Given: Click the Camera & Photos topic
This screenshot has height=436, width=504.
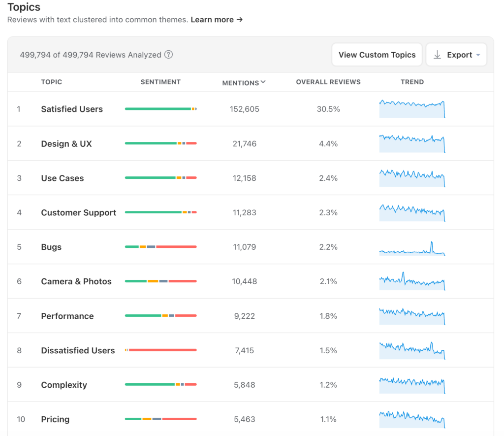Looking at the screenshot, I should click(x=76, y=282).
